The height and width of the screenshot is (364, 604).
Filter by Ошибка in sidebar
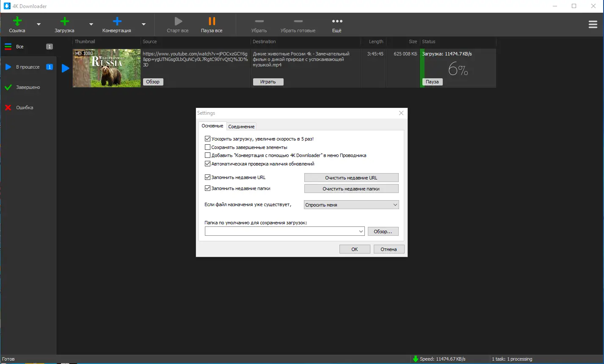click(x=28, y=108)
